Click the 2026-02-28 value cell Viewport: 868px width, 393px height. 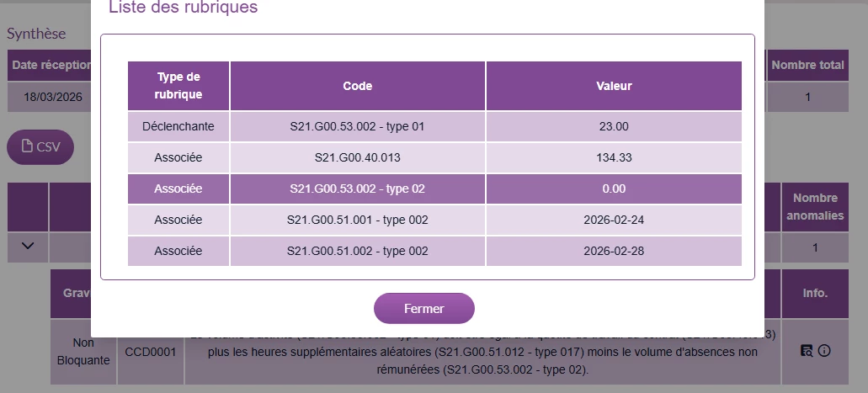coord(613,251)
